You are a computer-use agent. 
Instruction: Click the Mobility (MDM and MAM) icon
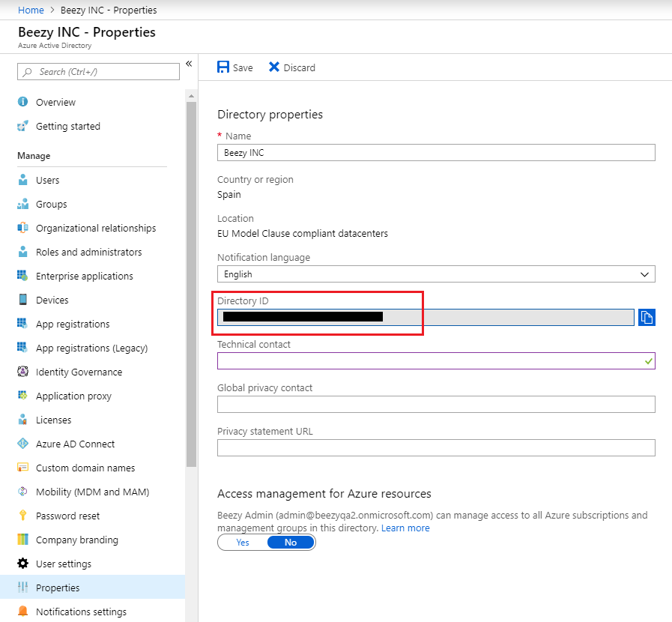(x=22, y=492)
